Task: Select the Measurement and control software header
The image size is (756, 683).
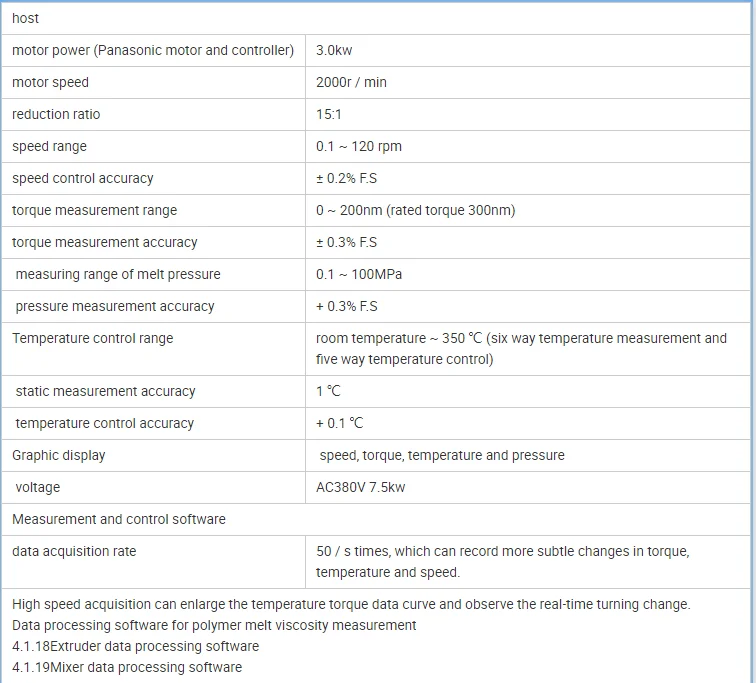Action: (119, 519)
